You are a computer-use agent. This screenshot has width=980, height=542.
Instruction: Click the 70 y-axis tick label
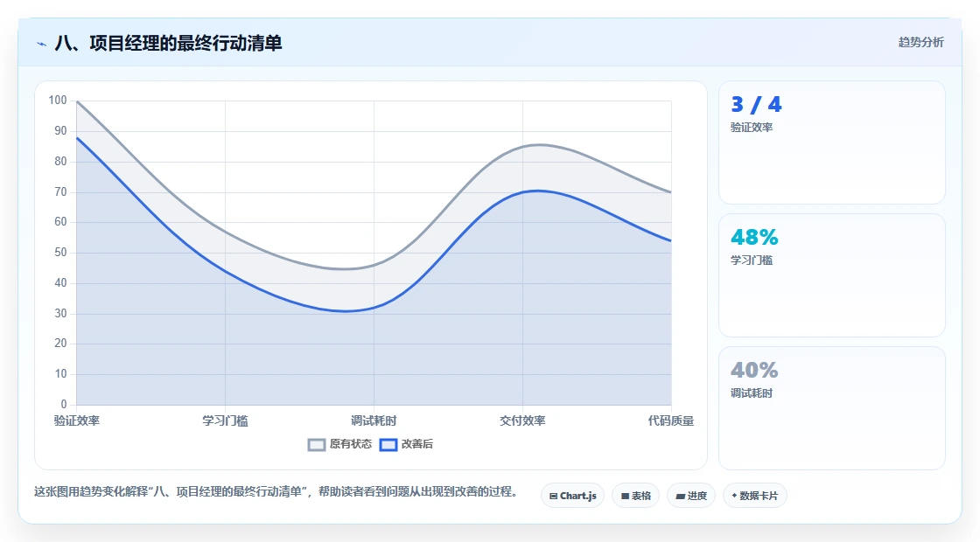[x=60, y=191]
